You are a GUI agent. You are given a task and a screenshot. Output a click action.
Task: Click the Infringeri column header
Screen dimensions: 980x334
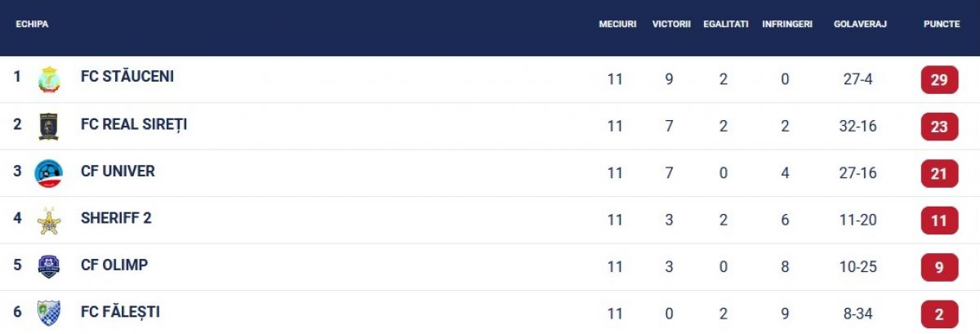click(x=787, y=24)
